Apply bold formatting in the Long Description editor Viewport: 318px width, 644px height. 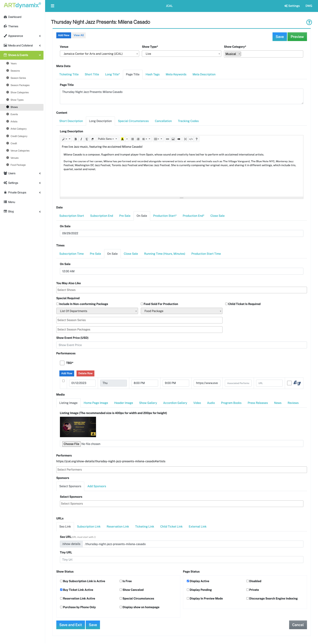76,139
